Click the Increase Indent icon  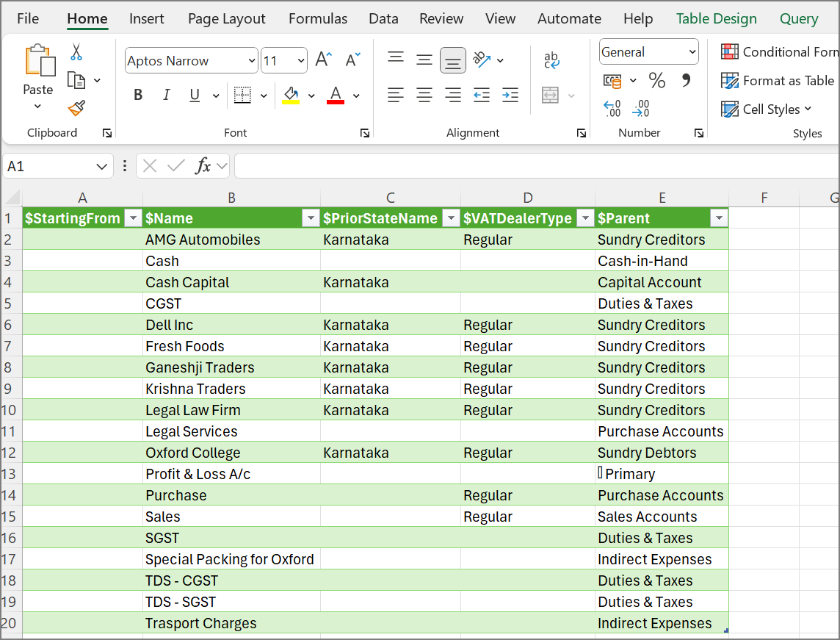510,96
